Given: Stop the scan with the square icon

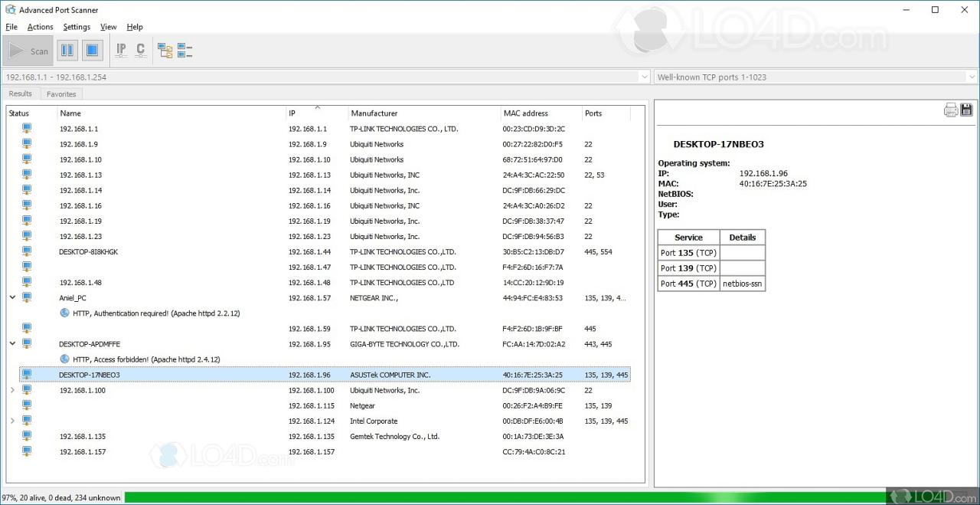Looking at the screenshot, I should 92,51.
